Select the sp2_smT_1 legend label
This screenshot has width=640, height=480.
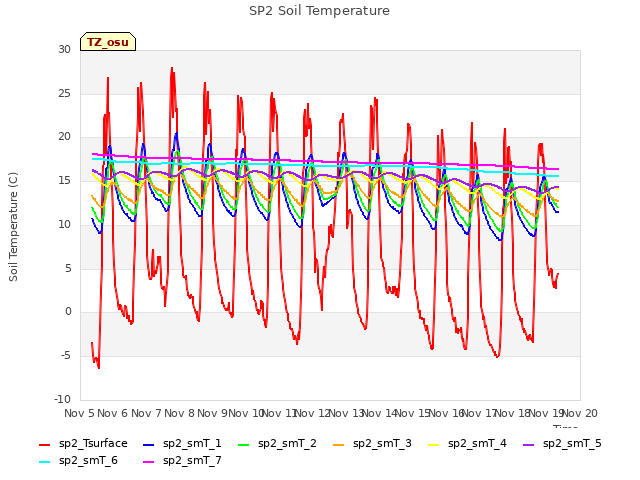(192, 444)
